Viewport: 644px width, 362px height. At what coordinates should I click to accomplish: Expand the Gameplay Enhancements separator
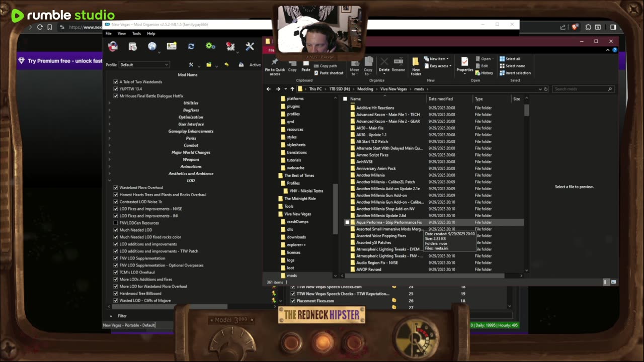click(110, 131)
